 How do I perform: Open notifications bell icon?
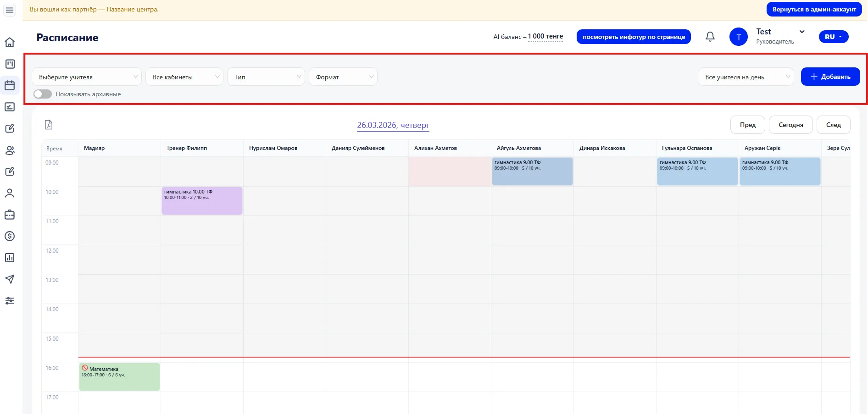pos(710,37)
